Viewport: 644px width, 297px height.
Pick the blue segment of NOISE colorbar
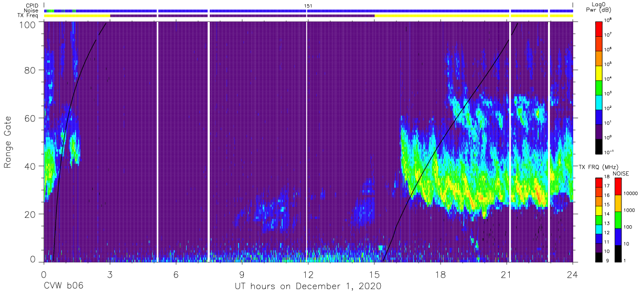pyautogui.click(x=618, y=237)
